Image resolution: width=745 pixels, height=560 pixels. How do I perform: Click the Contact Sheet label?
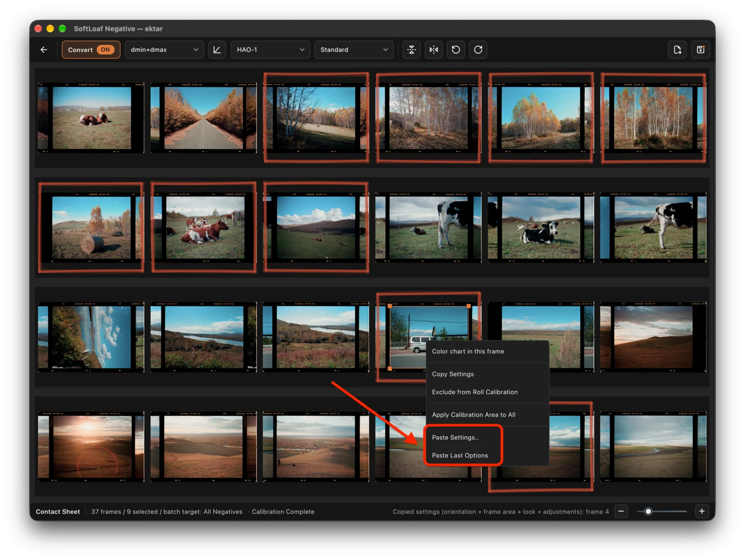58,512
